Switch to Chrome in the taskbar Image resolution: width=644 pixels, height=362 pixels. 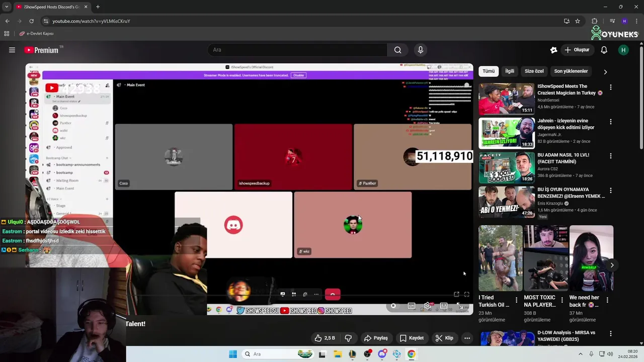[x=412, y=354]
